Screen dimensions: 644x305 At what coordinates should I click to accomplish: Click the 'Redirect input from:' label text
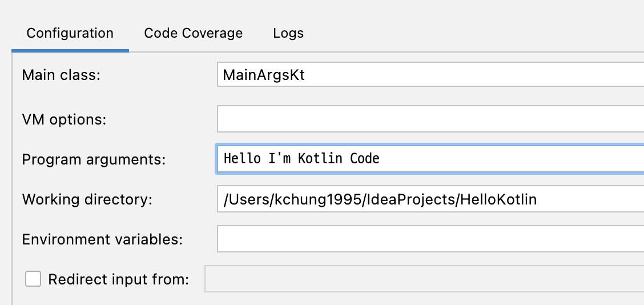coord(118,279)
